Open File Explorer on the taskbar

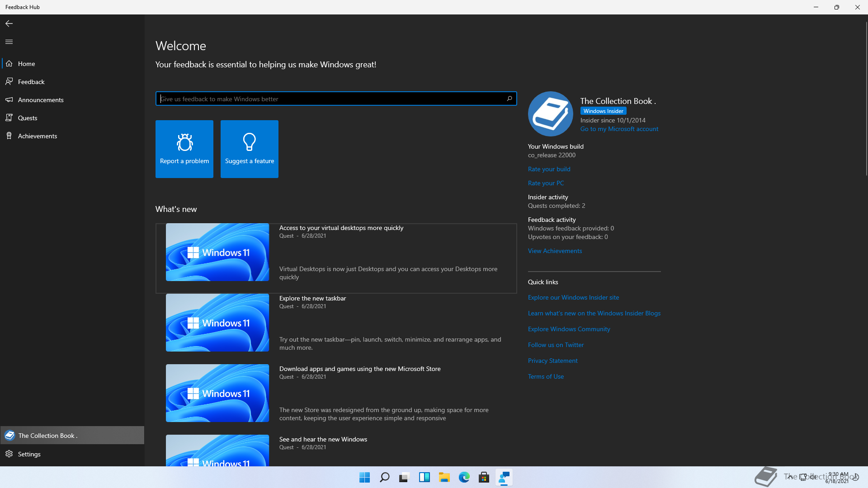point(444,477)
